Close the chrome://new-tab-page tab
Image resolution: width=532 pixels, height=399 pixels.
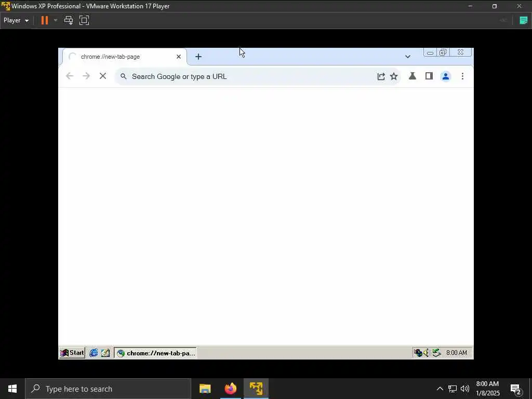179,57
